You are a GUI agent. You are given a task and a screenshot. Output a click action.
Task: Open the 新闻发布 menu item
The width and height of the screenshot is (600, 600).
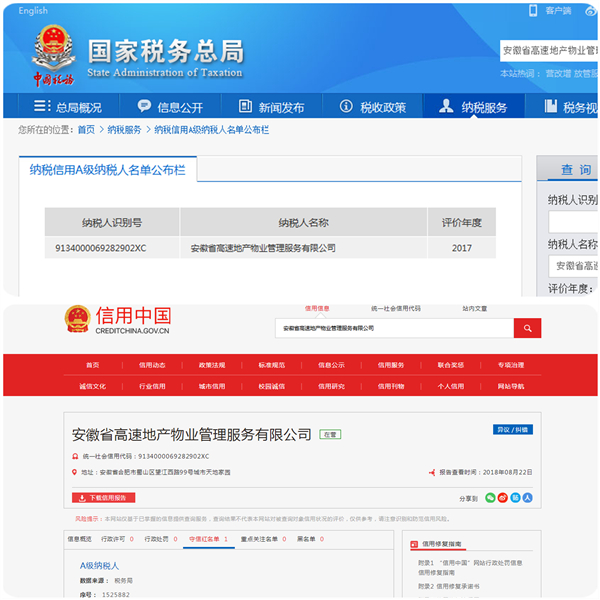tap(272, 107)
